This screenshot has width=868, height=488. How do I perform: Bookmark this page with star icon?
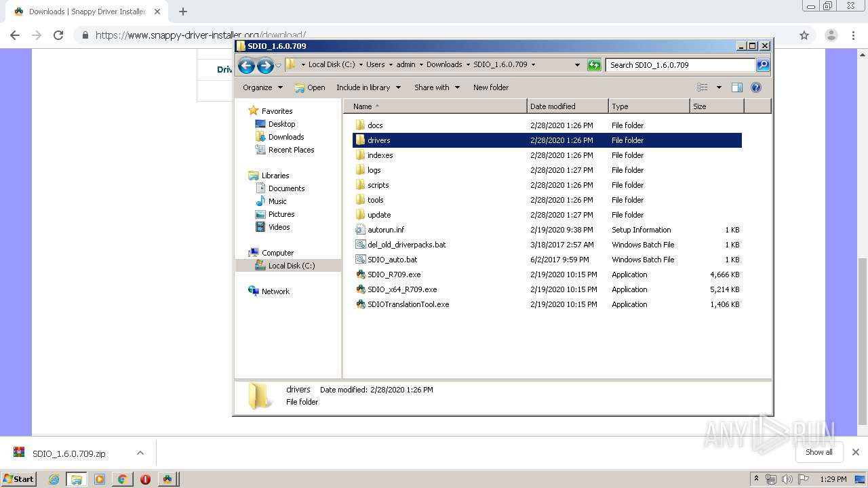coord(804,35)
